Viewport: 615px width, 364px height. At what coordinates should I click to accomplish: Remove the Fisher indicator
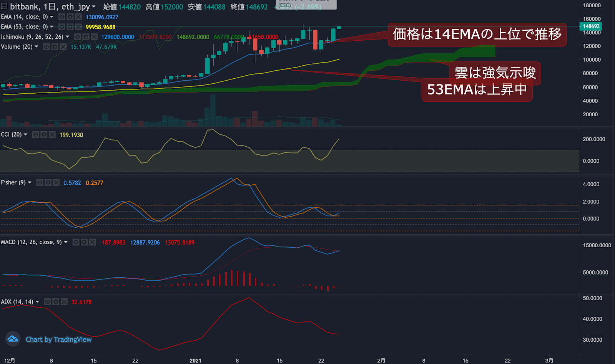(56, 182)
